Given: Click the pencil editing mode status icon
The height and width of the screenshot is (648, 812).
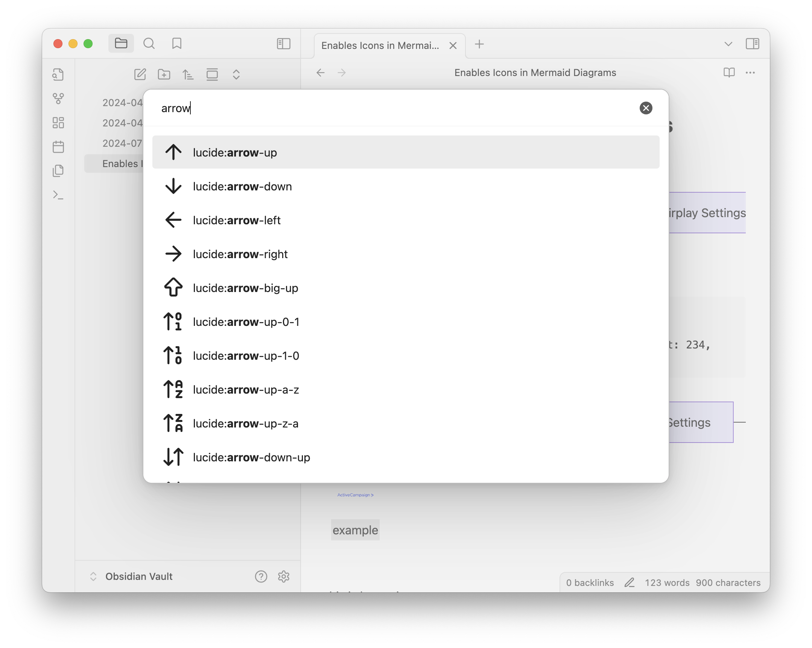Looking at the screenshot, I should (x=630, y=583).
